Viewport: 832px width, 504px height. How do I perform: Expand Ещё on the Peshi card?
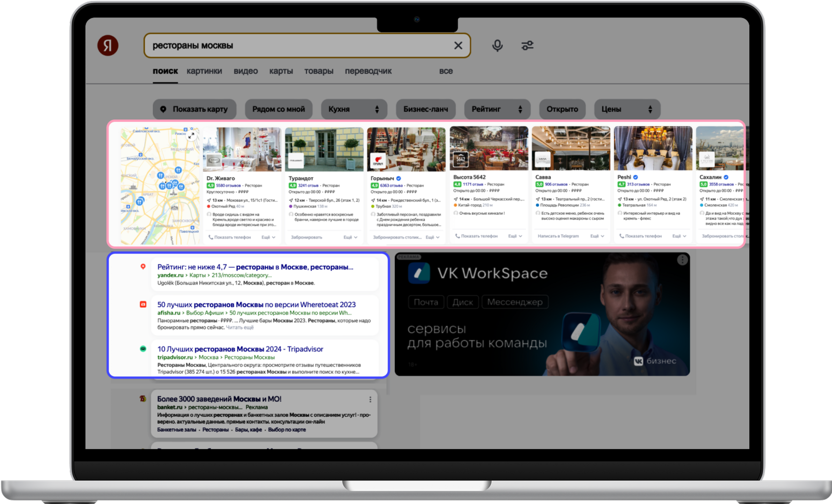coord(679,236)
